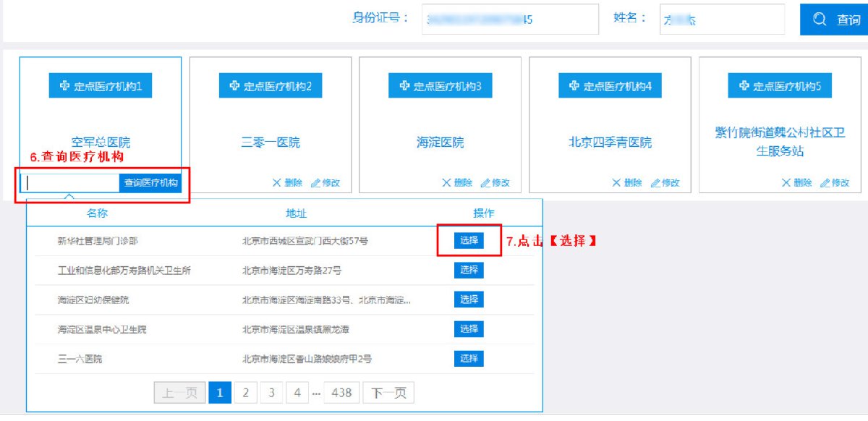The image size is (868, 421).
Task: Select 海淀区妇幼保健院 with 选择 button
Action: (469, 299)
